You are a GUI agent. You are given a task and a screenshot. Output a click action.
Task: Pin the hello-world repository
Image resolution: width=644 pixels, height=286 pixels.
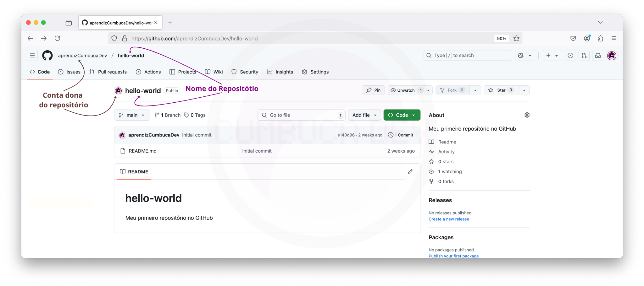pos(373,90)
